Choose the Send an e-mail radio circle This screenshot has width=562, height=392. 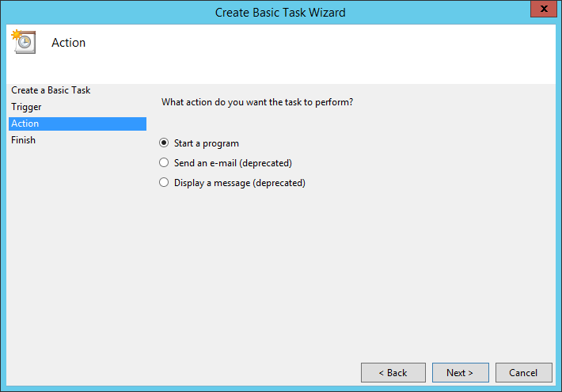164,163
